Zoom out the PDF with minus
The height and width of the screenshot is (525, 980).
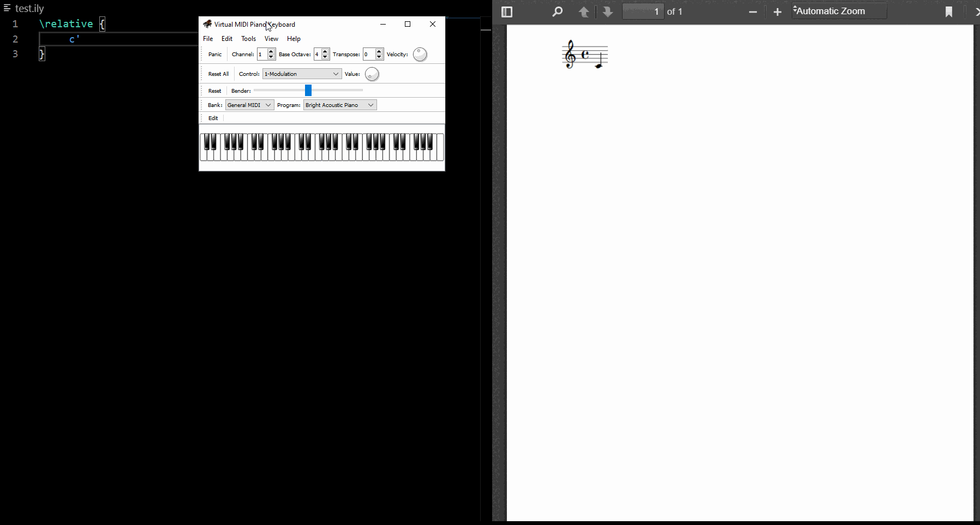point(753,12)
